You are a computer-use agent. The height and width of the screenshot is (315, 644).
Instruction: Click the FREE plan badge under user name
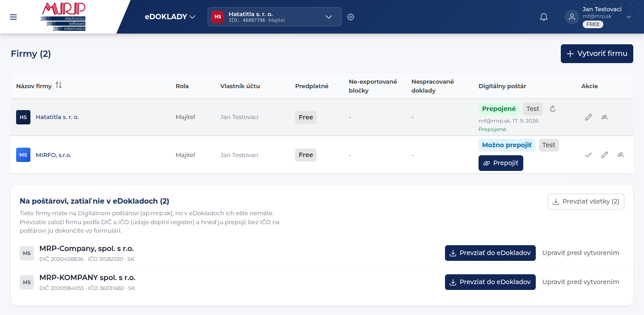click(593, 24)
